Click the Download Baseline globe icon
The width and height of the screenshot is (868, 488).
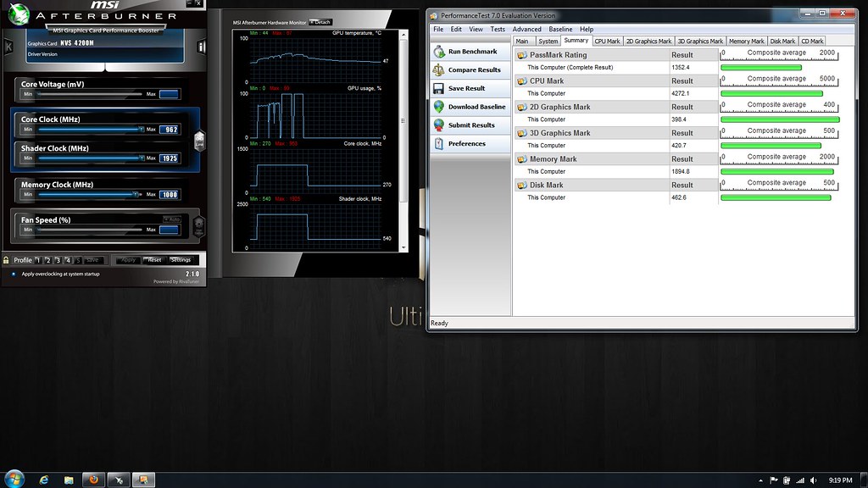[x=439, y=107]
